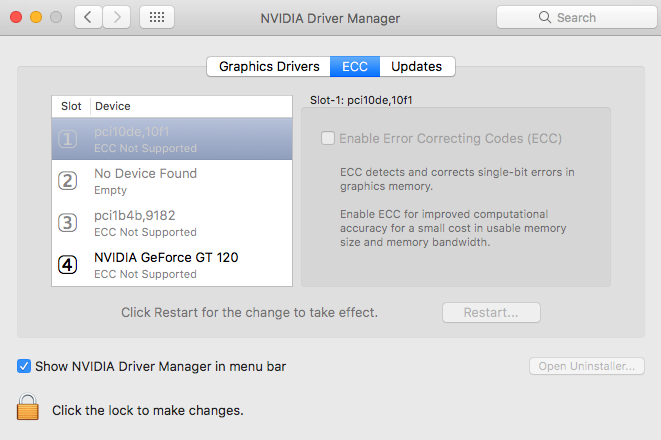Click the slot 4 number icon
The image size is (661, 440).
pyautogui.click(x=67, y=265)
